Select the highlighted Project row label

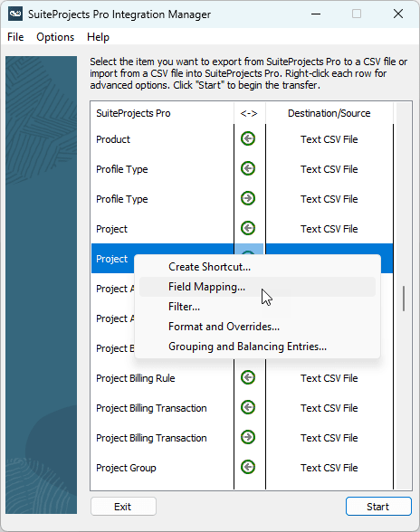[111, 259]
